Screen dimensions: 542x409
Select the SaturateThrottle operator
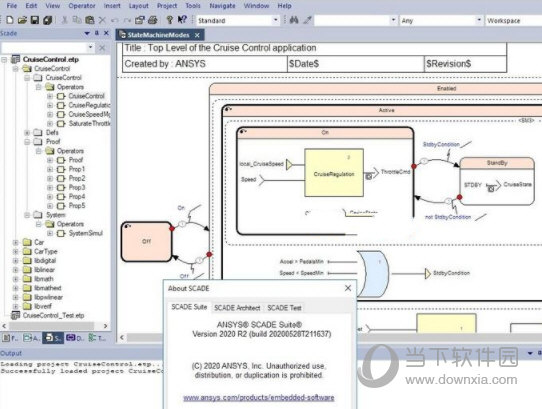point(90,123)
